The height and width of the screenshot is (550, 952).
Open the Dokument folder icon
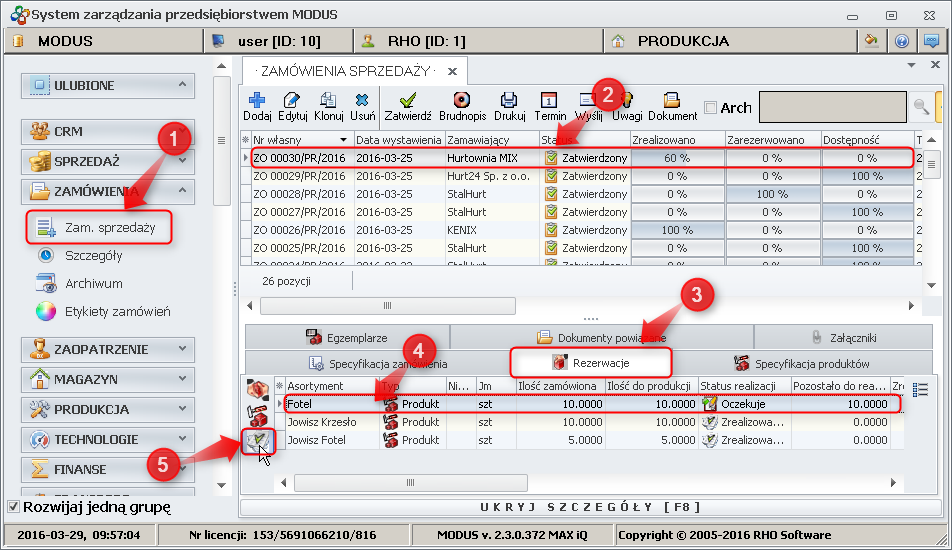coord(672,100)
